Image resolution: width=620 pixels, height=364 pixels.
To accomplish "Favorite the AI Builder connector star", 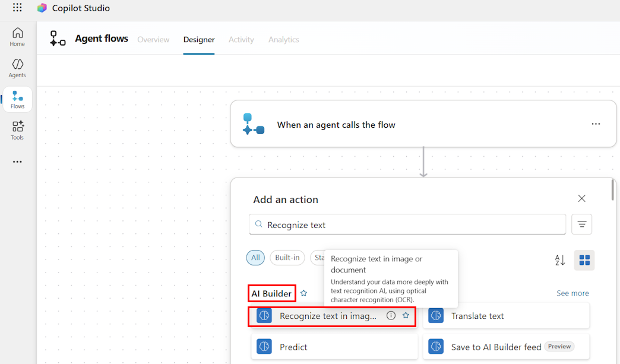I will click(303, 293).
